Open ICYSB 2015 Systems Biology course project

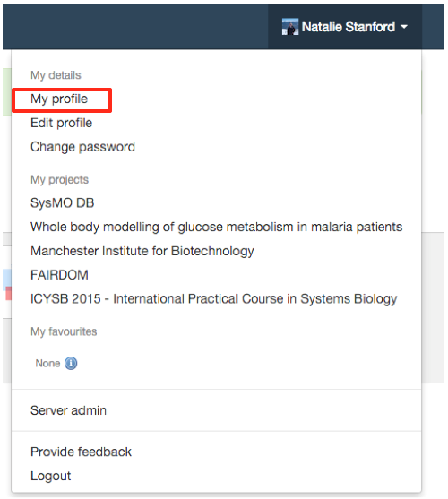214,299
